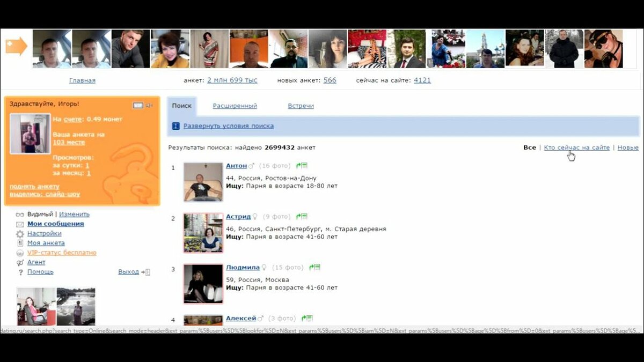Open Антон's photo thumbnail in results
This screenshot has width=644, height=362.
pyautogui.click(x=203, y=182)
